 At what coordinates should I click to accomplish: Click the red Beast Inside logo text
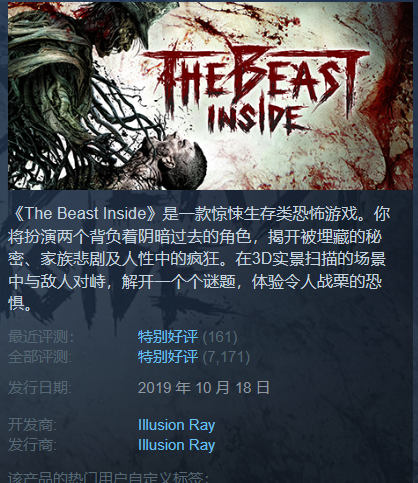(x=255, y=88)
